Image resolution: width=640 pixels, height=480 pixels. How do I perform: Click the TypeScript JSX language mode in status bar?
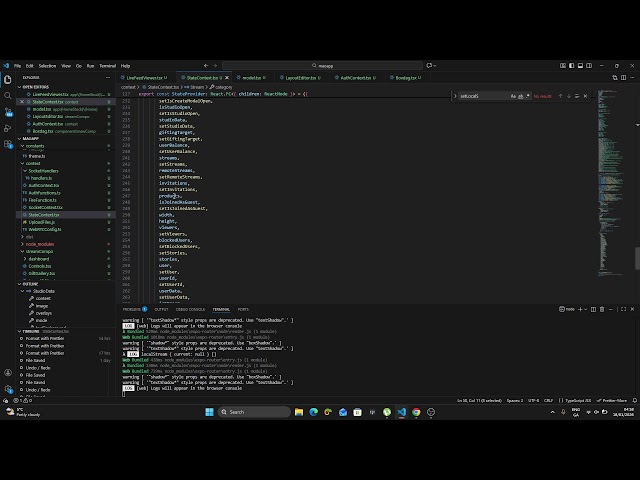tap(578, 400)
